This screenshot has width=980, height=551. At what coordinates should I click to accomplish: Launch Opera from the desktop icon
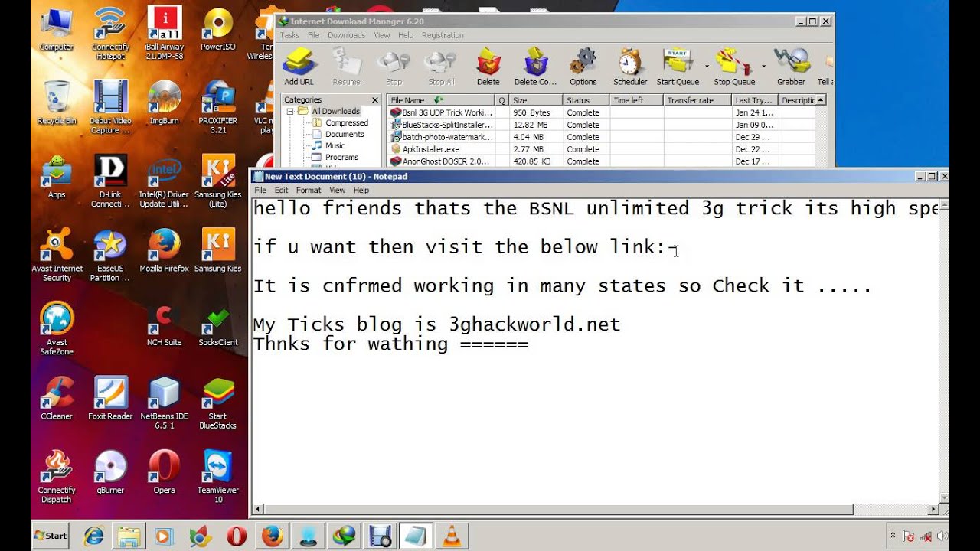[164, 472]
